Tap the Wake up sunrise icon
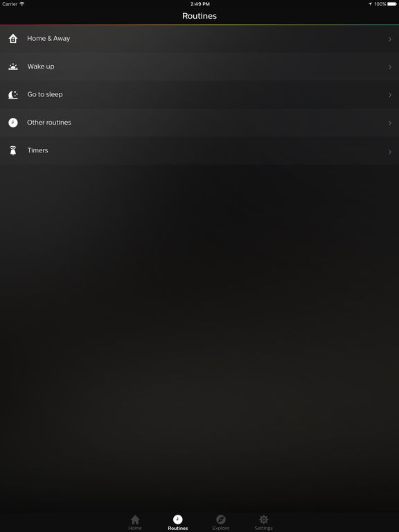 tap(13, 66)
